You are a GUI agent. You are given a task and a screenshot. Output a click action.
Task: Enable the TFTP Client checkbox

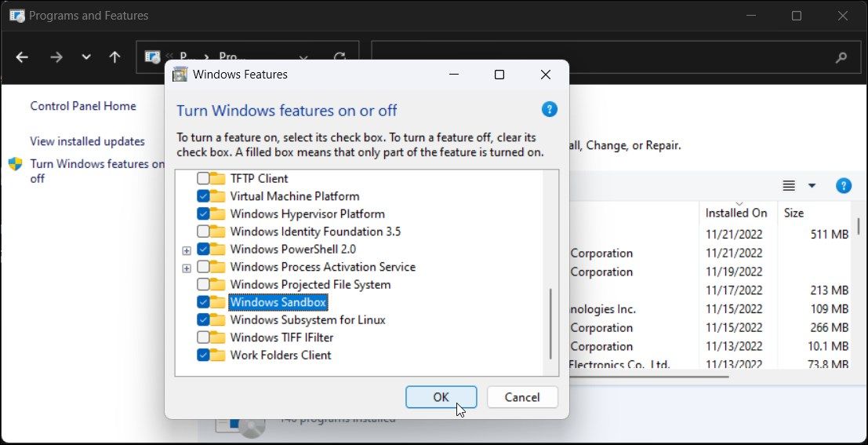(203, 179)
